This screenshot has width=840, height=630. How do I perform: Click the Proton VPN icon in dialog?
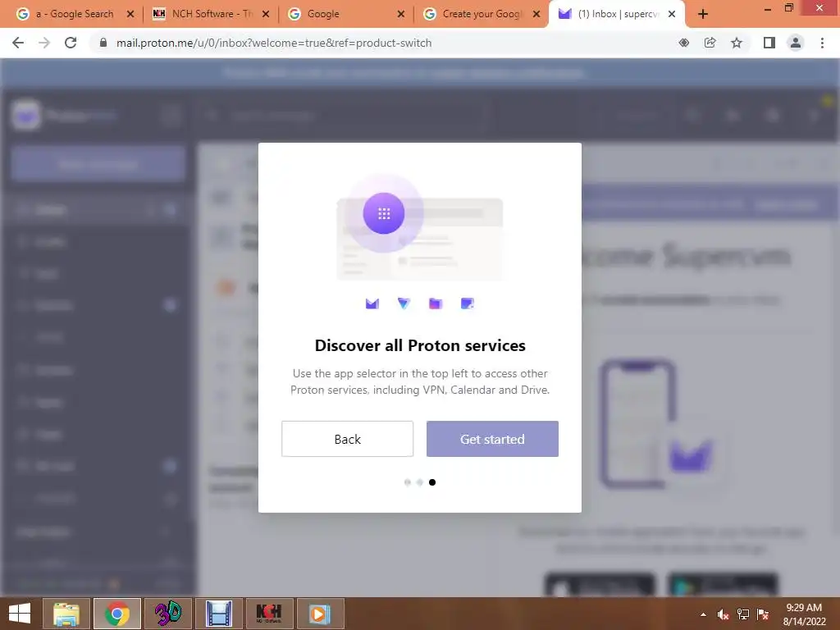(404, 304)
